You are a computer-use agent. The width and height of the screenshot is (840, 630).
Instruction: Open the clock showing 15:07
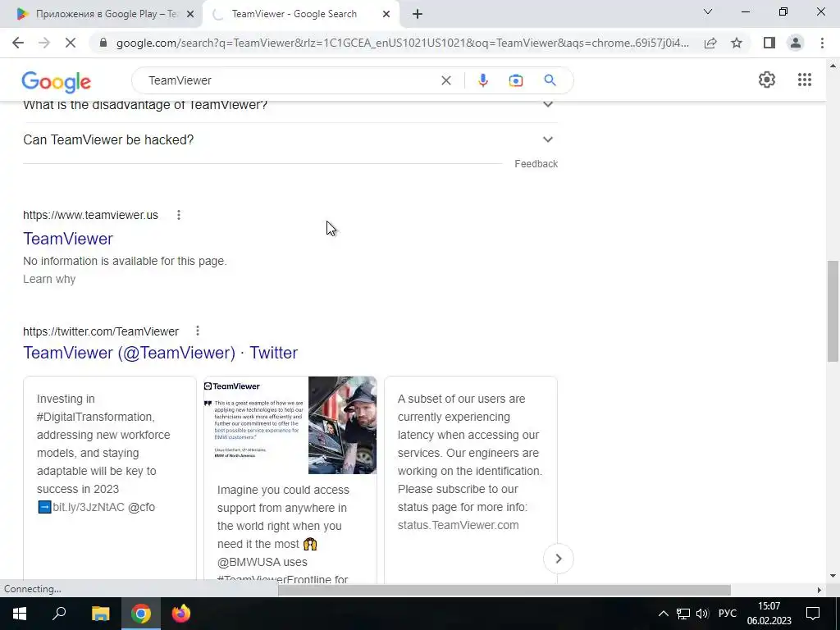click(x=769, y=614)
